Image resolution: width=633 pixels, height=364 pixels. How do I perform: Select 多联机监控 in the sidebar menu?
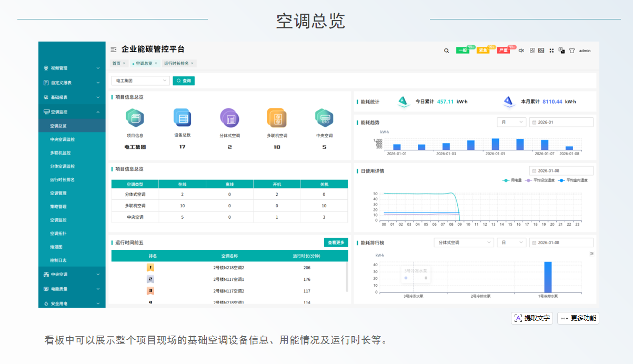[60, 153]
